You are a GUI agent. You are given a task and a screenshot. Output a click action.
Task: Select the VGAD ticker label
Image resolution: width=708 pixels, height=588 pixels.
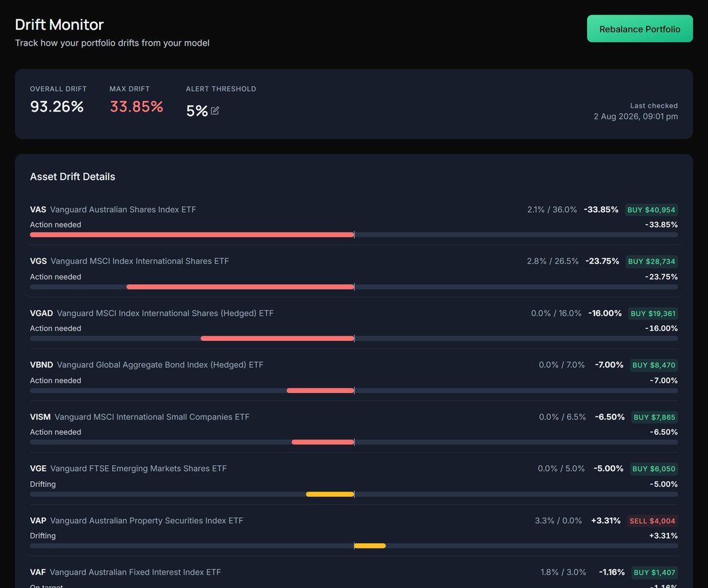[x=42, y=313]
